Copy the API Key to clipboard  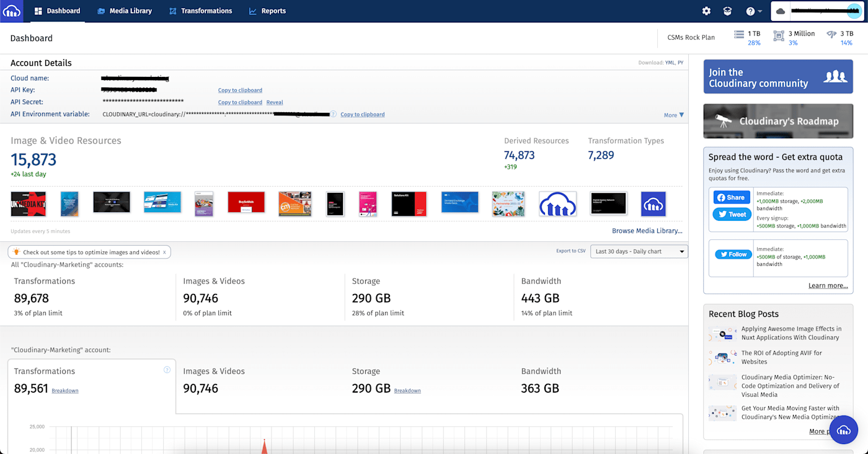(x=240, y=91)
